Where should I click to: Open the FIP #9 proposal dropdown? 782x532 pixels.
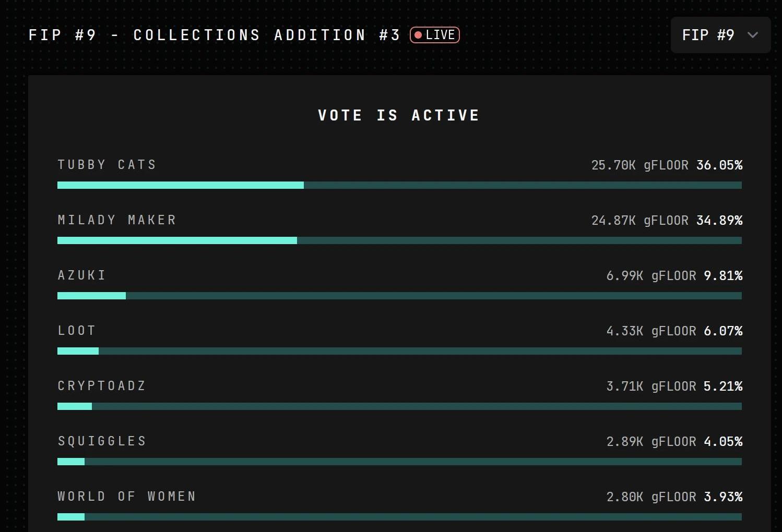(x=720, y=35)
